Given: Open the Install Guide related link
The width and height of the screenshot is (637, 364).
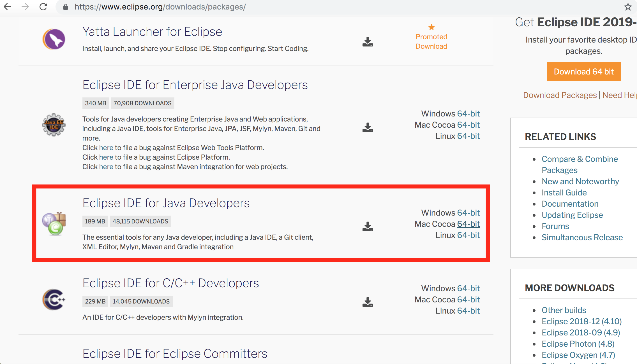Looking at the screenshot, I should (564, 193).
